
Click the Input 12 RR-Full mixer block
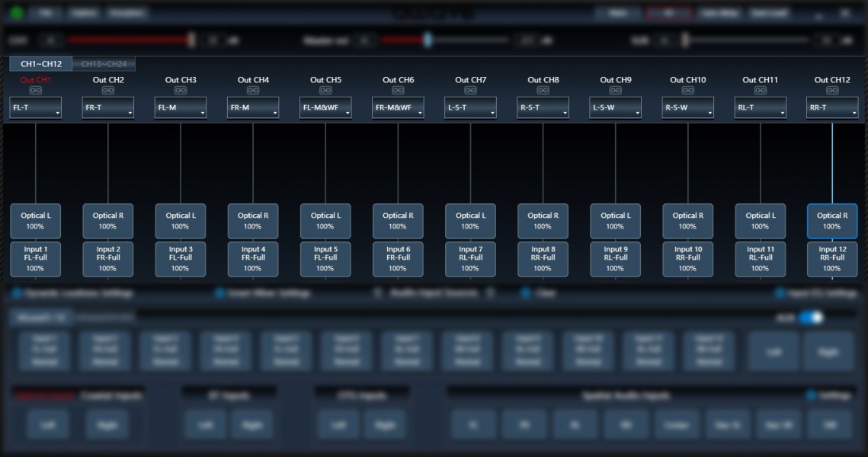(832, 259)
